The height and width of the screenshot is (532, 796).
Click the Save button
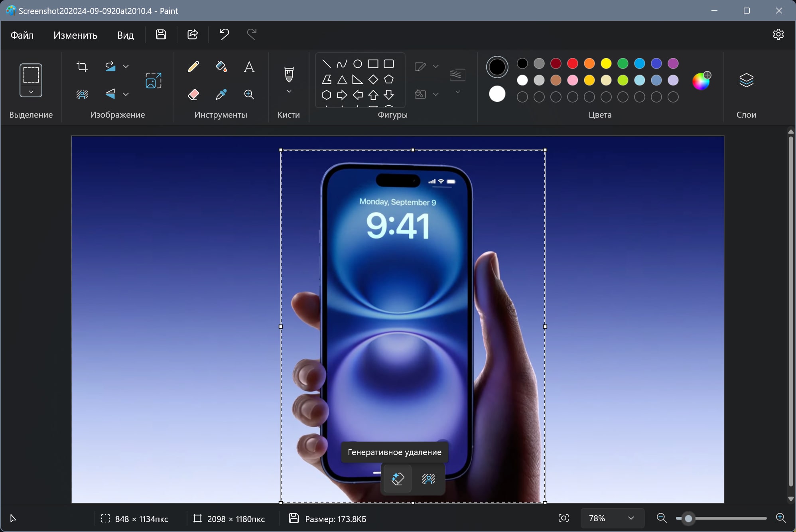click(x=161, y=34)
